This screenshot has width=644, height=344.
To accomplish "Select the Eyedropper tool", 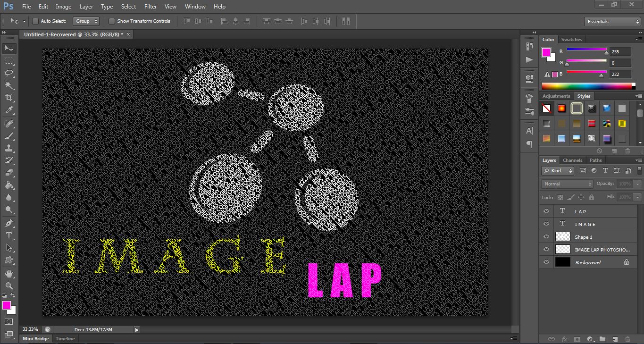I will tap(9, 110).
